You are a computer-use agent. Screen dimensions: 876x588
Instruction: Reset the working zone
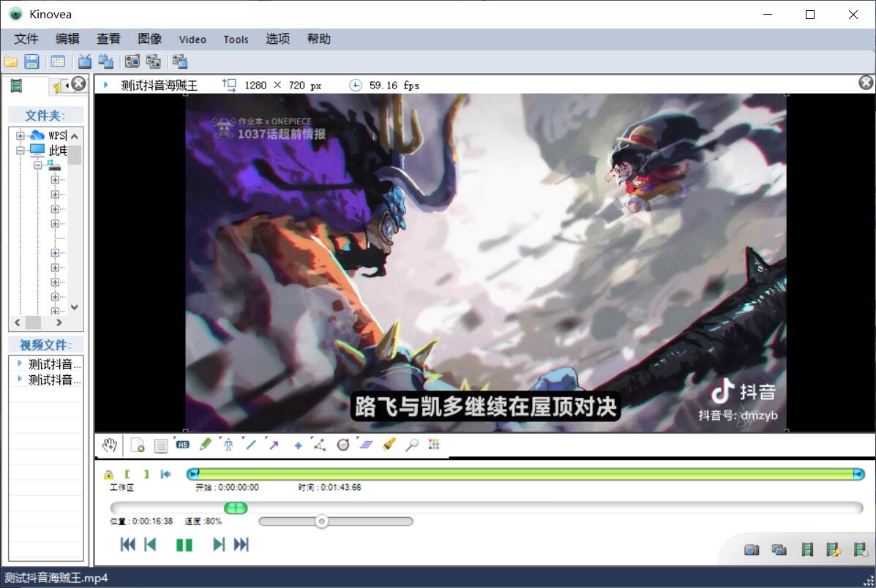165,474
